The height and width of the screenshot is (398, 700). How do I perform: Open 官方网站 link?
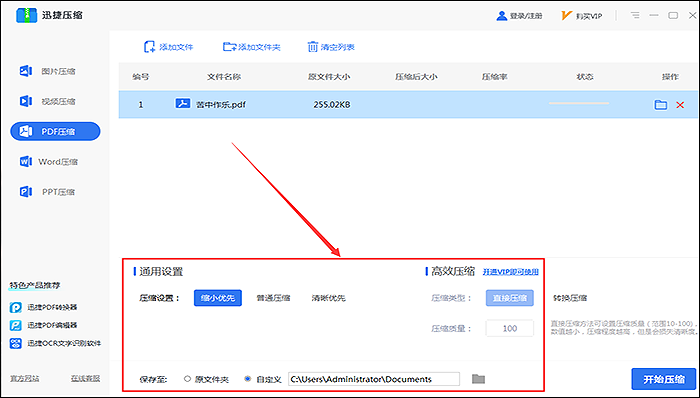pyautogui.click(x=25, y=378)
